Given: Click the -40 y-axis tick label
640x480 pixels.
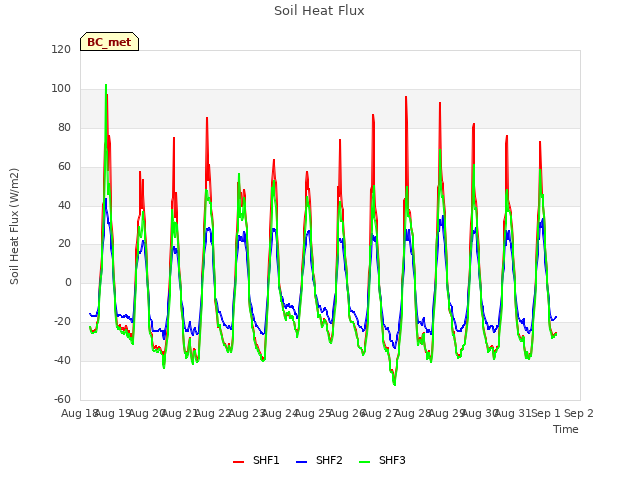Looking at the screenshot, I should [62, 360].
